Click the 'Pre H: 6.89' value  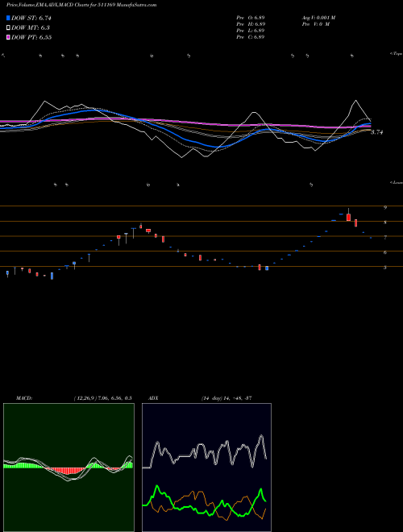click(x=251, y=24)
